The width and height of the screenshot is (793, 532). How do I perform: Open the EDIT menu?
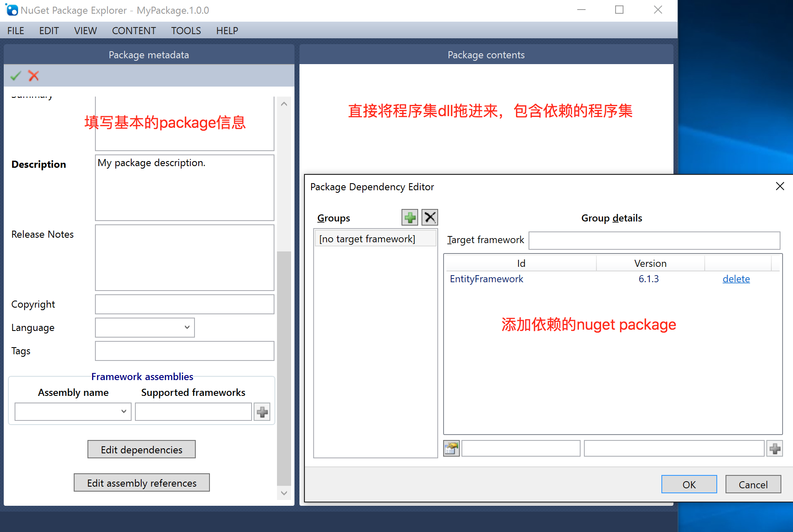[49, 31]
